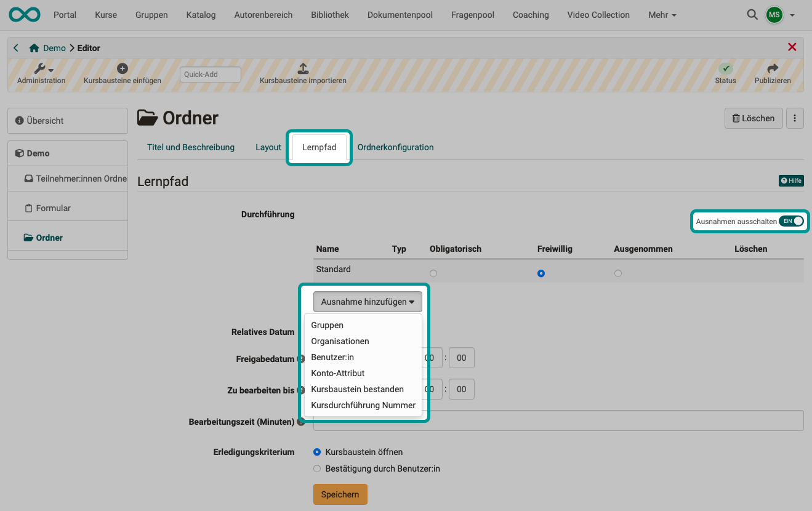The width and height of the screenshot is (812, 511).
Task: Open the MS user avatar menu
Action: [x=774, y=15]
